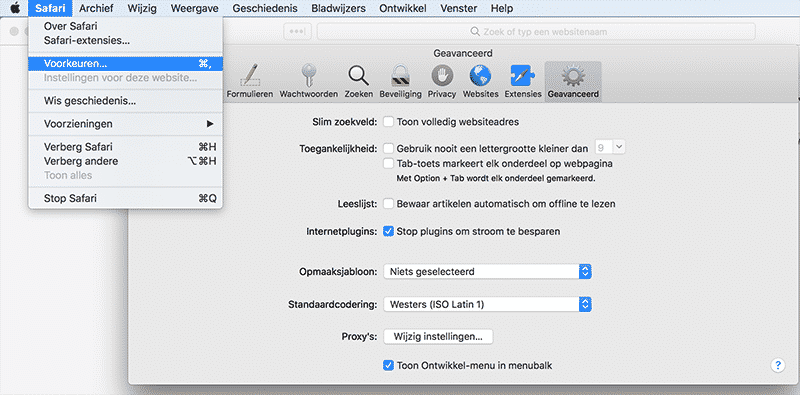Open the Standaardcodering Westers dropdown

click(x=487, y=305)
